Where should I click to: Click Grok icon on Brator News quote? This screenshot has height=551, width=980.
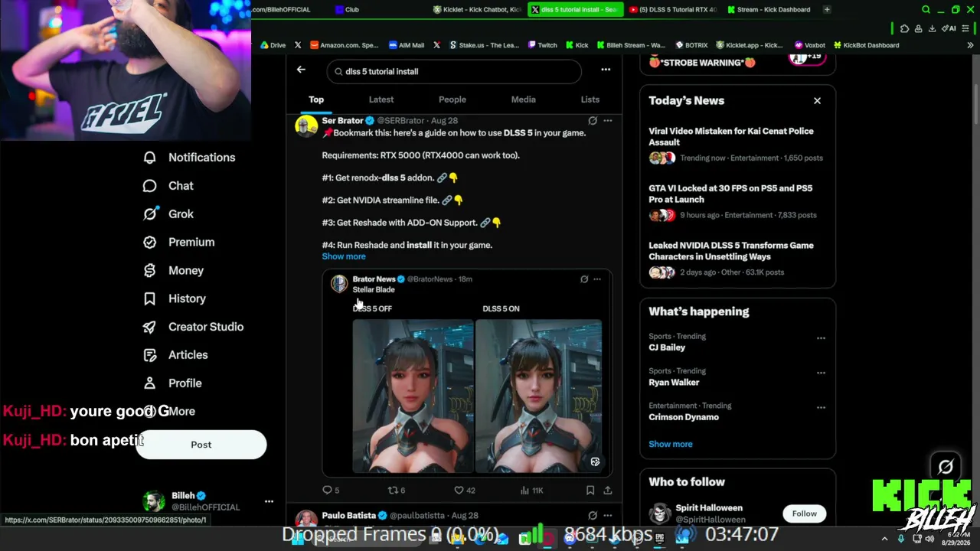click(584, 279)
